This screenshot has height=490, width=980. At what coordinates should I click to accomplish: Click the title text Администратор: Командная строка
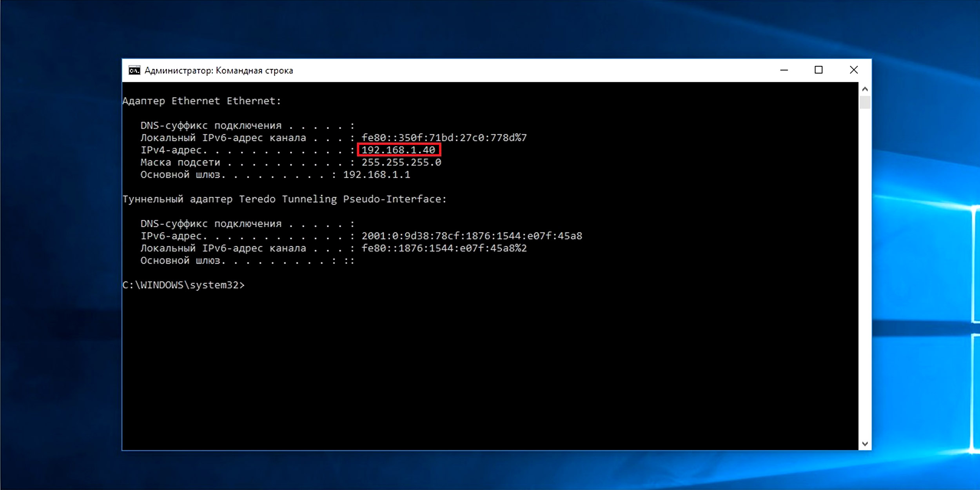click(x=219, y=71)
